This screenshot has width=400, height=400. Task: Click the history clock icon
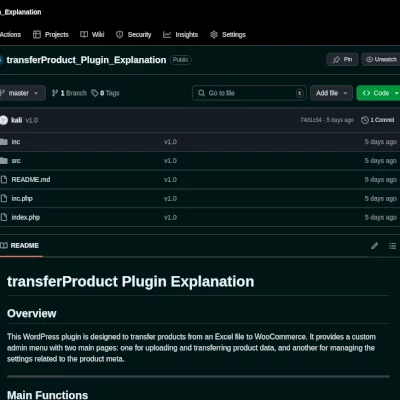point(365,120)
